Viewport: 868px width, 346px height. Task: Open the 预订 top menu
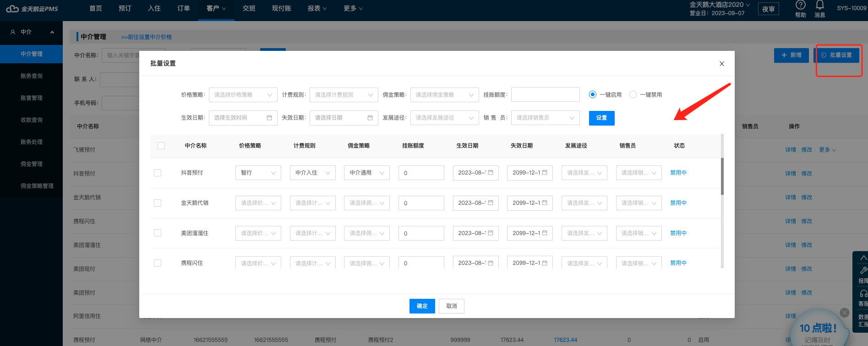coord(125,9)
